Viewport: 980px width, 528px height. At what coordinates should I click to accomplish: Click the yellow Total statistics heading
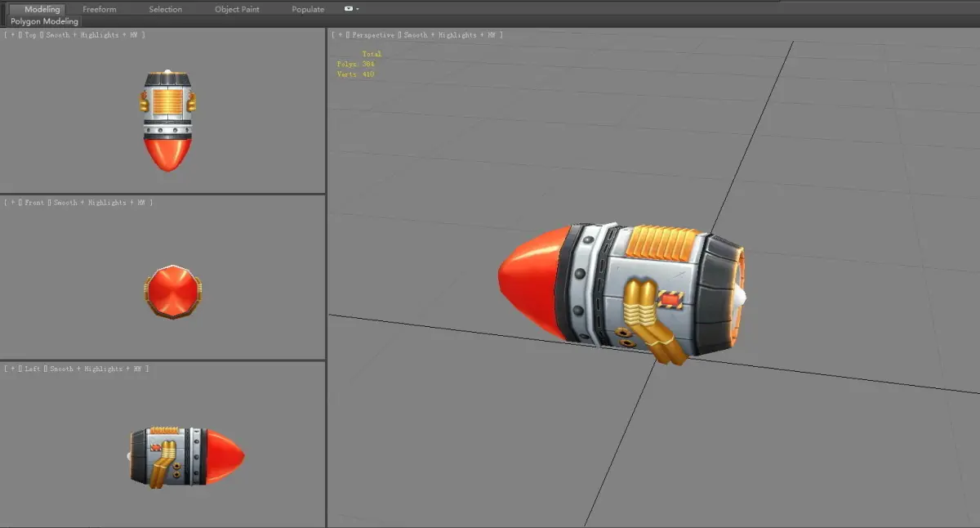coord(372,54)
